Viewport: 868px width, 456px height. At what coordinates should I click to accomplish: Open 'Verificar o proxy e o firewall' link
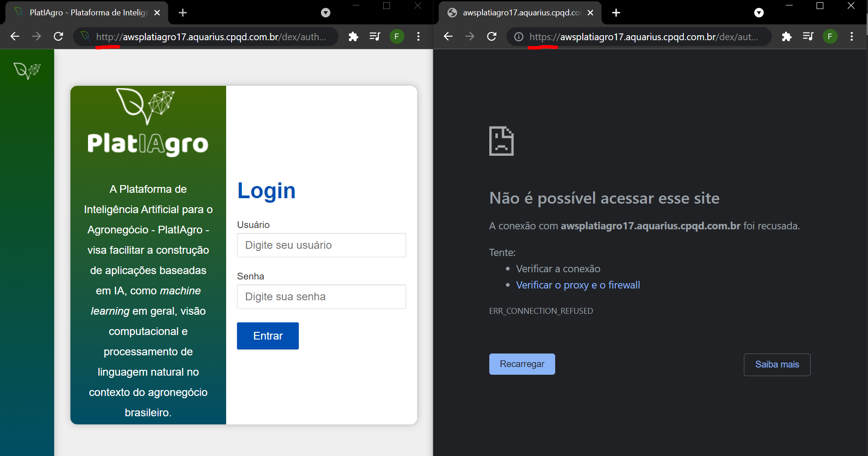tap(578, 285)
